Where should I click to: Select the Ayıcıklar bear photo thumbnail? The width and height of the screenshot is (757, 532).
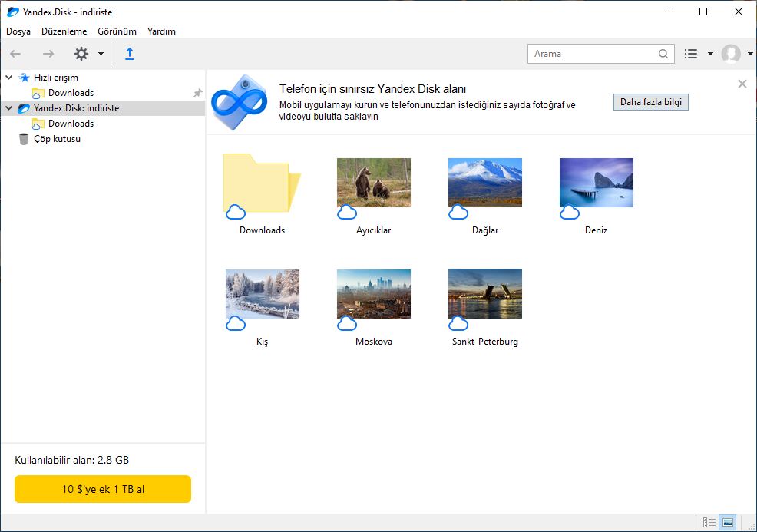374,183
